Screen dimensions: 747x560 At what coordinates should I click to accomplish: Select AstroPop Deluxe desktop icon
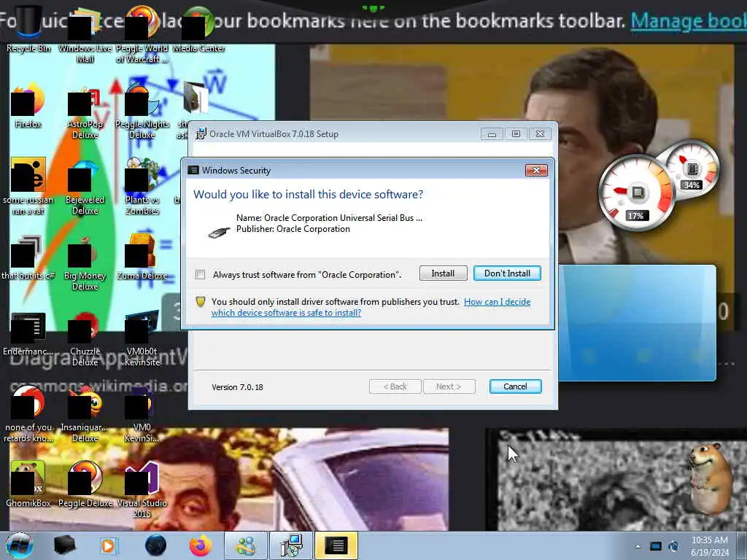tap(85, 112)
